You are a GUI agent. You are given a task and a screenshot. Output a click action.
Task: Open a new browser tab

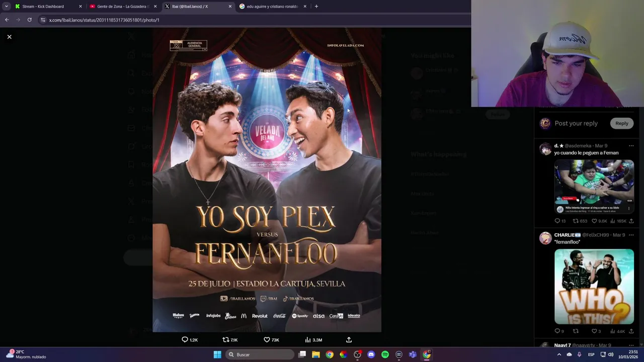click(x=316, y=7)
